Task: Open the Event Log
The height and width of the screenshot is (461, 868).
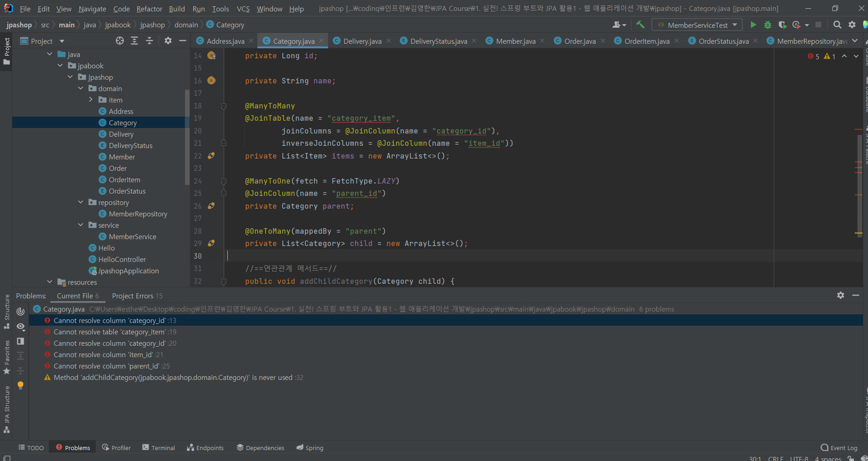Action: 839,448
